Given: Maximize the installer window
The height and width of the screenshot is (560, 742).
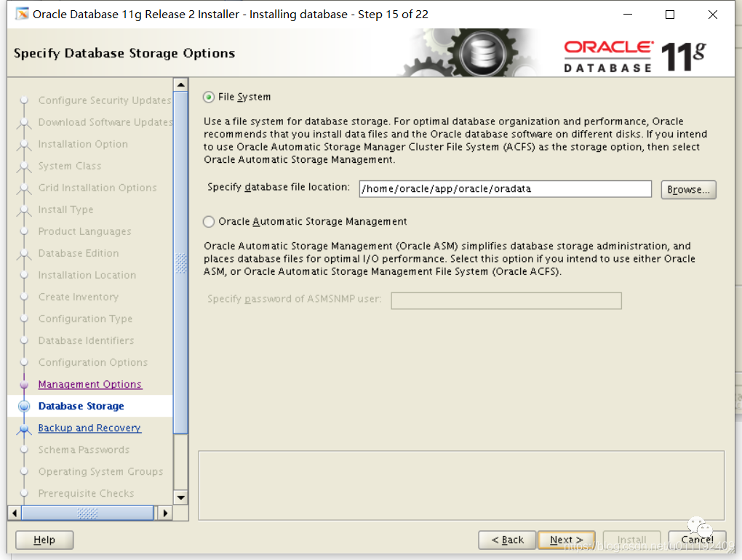Looking at the screenshot, I should [x=669, y=15].
